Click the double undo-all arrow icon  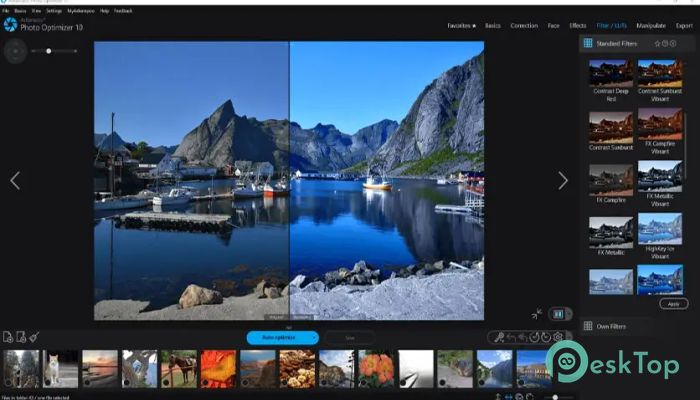coord(522,338)
